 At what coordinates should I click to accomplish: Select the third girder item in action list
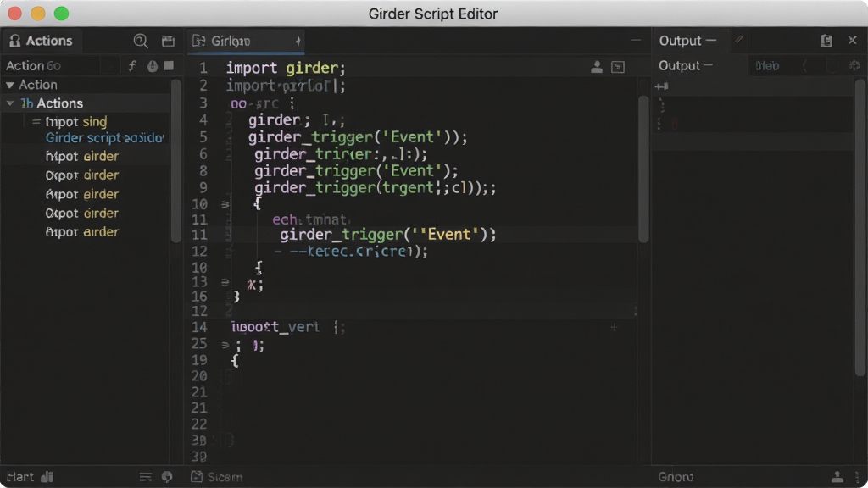(x=82, y=194)
